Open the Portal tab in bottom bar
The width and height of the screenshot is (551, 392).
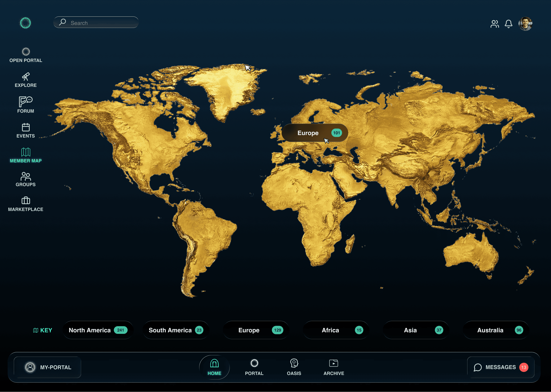pyautogui.click(x=254, y=367)
